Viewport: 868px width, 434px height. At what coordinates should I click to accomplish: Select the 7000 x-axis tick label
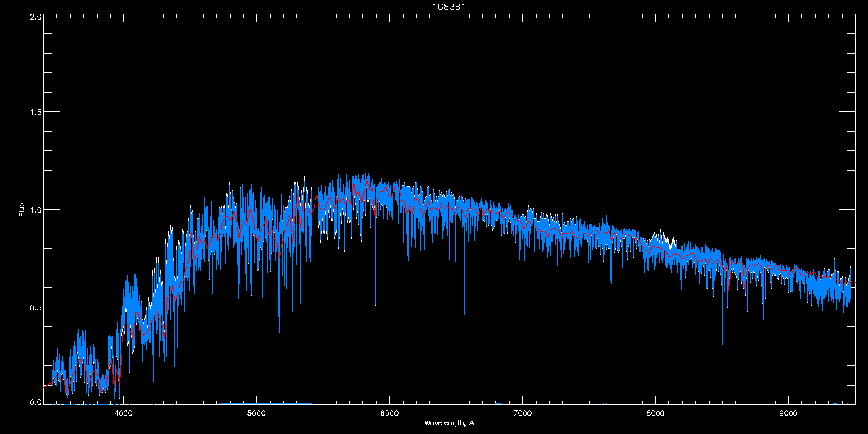point(522,414)
